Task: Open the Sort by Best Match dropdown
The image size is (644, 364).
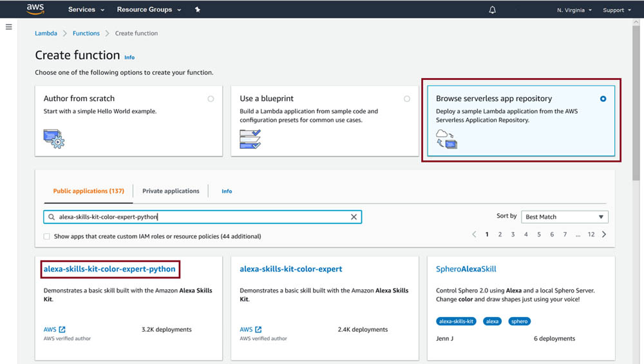Action: pos(564,217)
